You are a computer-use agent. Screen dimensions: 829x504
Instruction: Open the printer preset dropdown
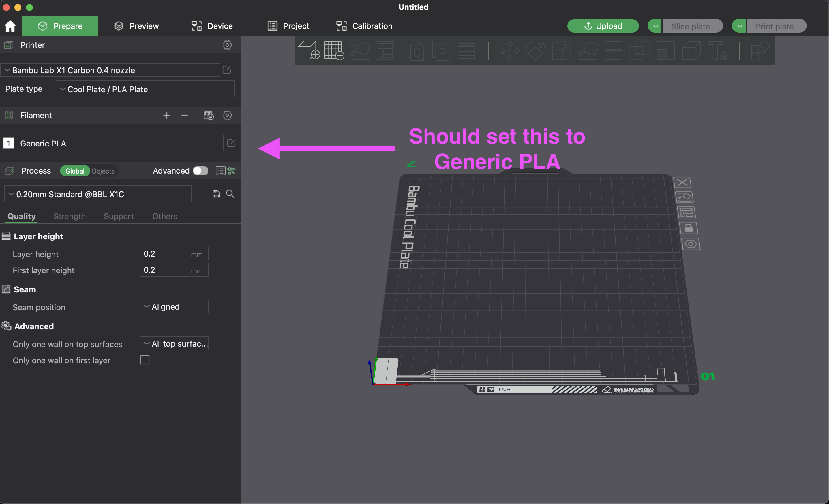tap(110, 70)
